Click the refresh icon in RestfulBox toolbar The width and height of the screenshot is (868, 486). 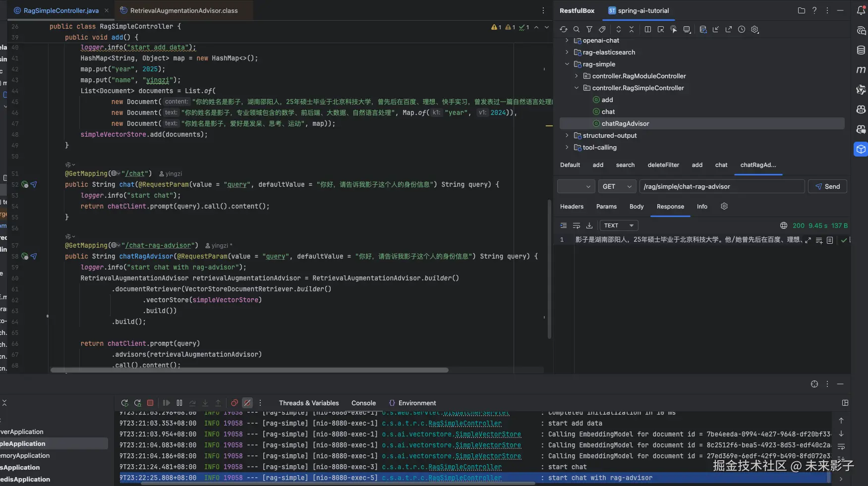pos(564,30)
